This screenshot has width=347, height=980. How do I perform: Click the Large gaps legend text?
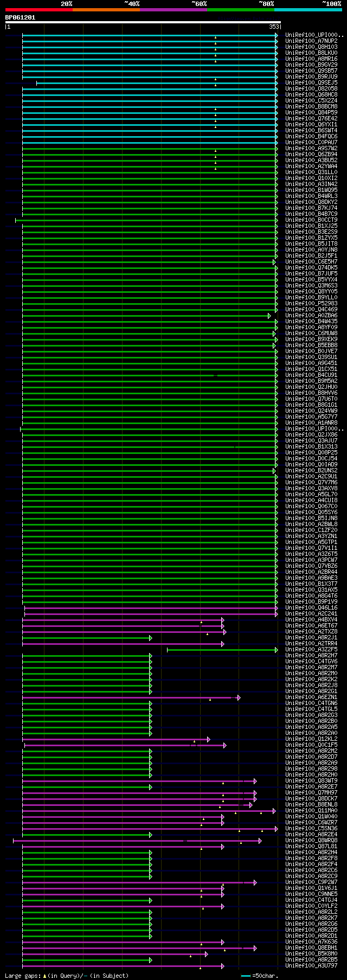(x=66, y=976)
